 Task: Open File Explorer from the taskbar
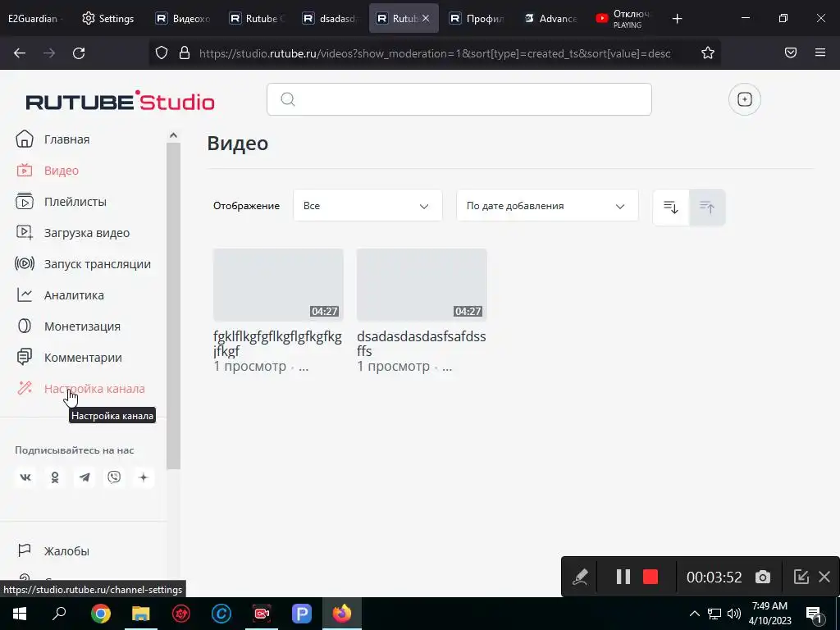(141, 614)
